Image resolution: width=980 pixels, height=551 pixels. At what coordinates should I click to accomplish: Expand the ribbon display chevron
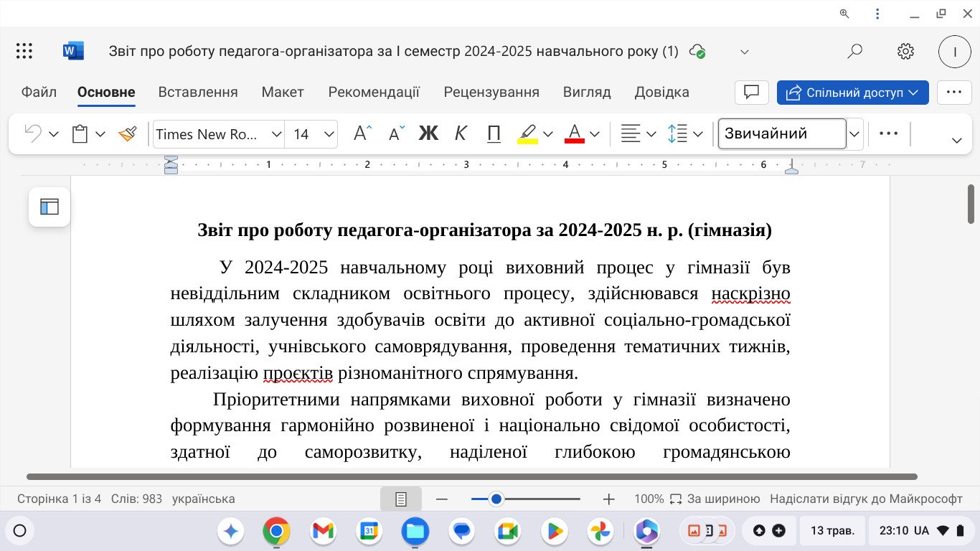pyautogui.click(x=956, y=141)
